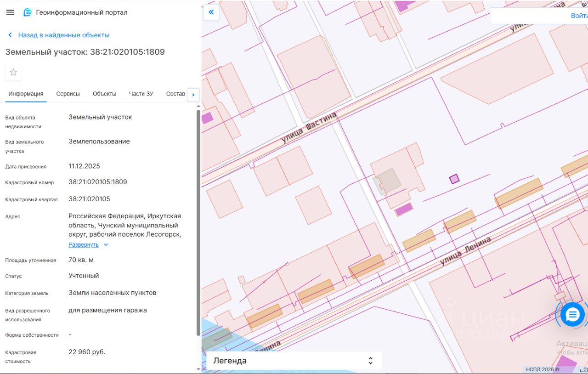Open the Объекты tab

pyautogui.click(x=104, y=94)
